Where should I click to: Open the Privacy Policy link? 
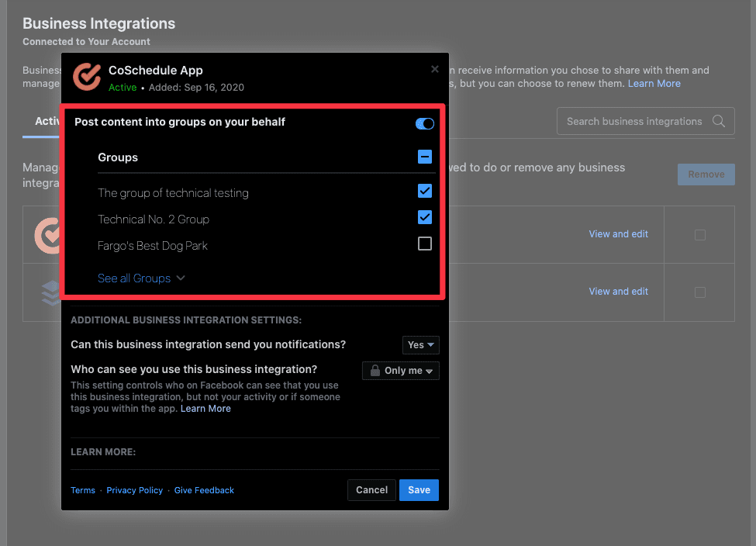click(x=134, y=490)
